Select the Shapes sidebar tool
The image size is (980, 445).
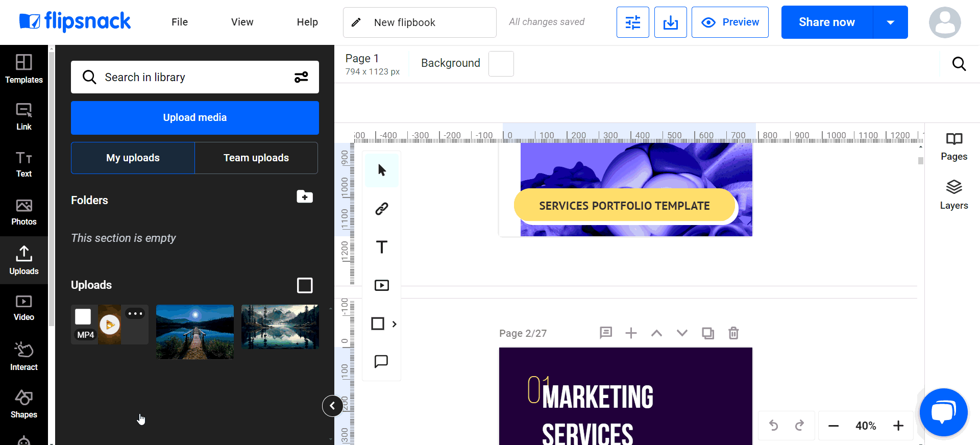point(23,404)
